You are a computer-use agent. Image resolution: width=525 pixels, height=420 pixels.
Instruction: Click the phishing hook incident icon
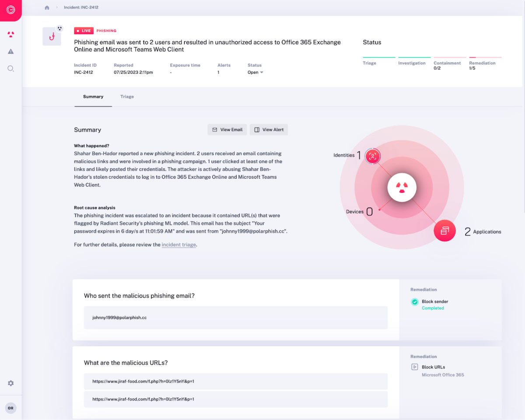click(x=52, y=37)
